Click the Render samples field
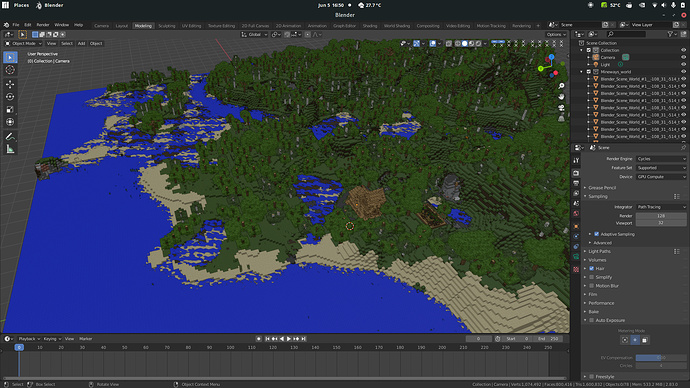Viewport: 690px width, 388px height. pos(661,216)
